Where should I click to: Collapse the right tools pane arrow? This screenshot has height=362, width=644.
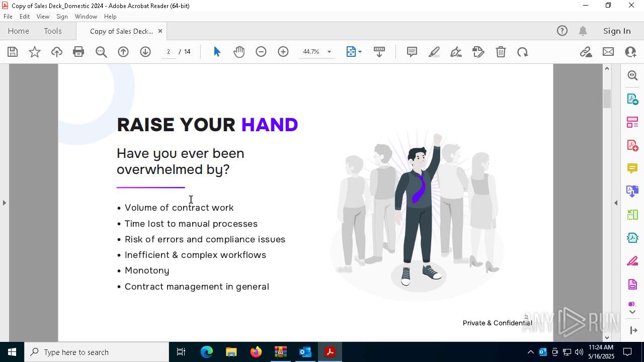[616, 203]
